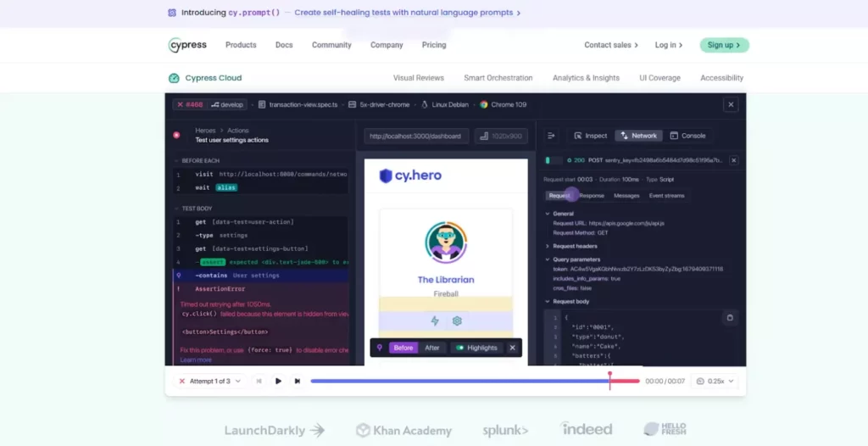
Task: Click the Sign up button
Action: pos(724,45)
